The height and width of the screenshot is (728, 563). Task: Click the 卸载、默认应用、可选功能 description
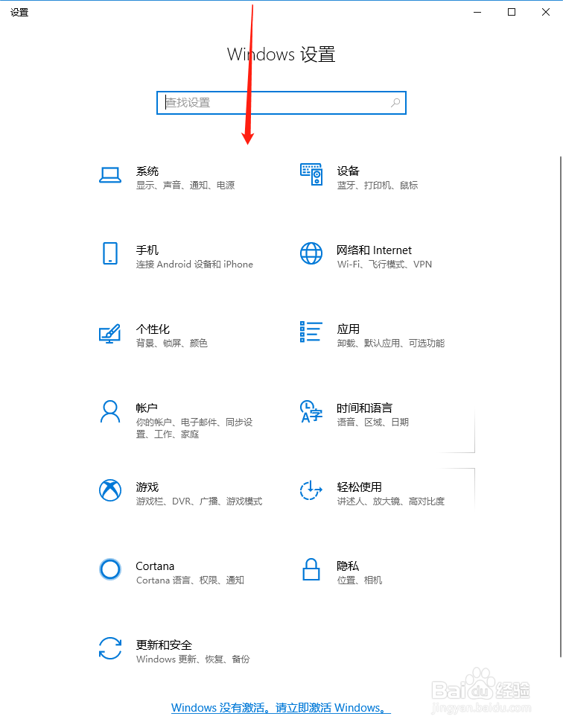click(391, 343)
